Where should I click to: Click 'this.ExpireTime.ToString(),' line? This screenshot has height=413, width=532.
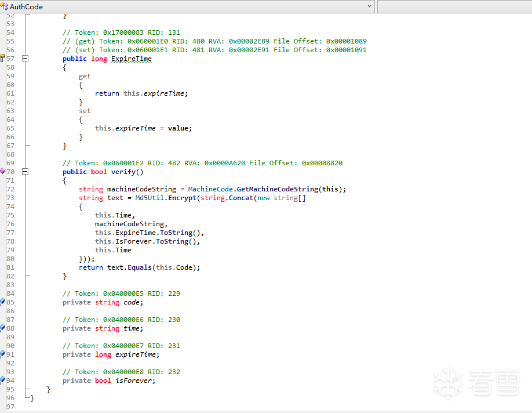pyautogui.click(x=150, y=233)
